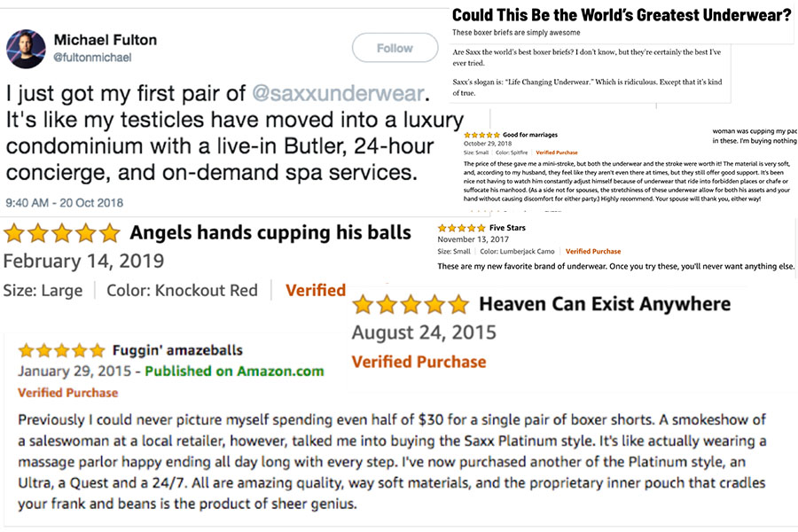Click Verified Purchase under Fuggin' amazeballs date

[67, 393]
